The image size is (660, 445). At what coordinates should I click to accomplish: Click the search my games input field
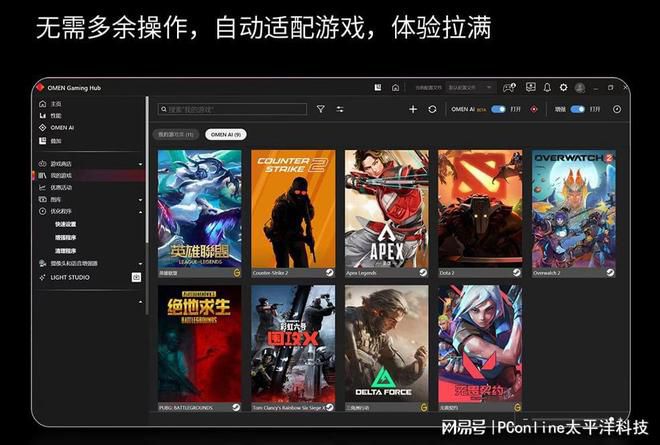[x=232, y=109]
